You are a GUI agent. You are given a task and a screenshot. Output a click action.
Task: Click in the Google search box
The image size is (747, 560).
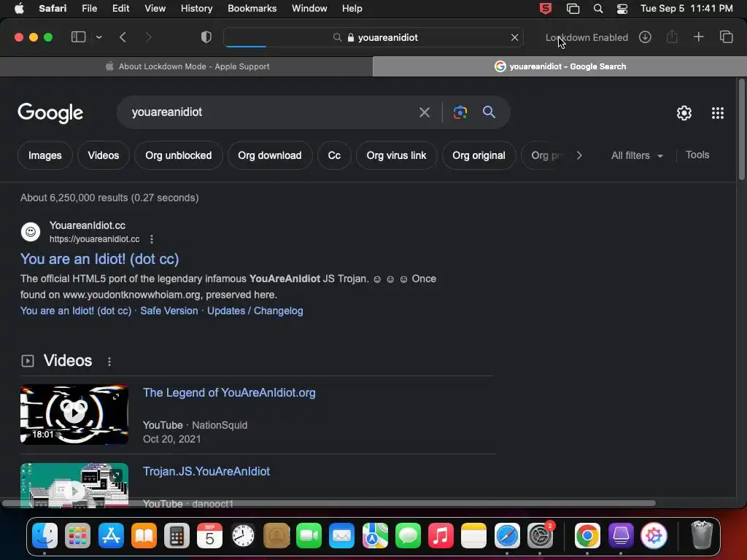271,112
